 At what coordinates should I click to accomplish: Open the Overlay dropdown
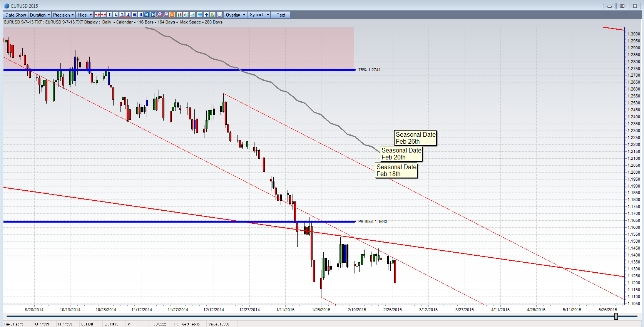click(235, 15)
